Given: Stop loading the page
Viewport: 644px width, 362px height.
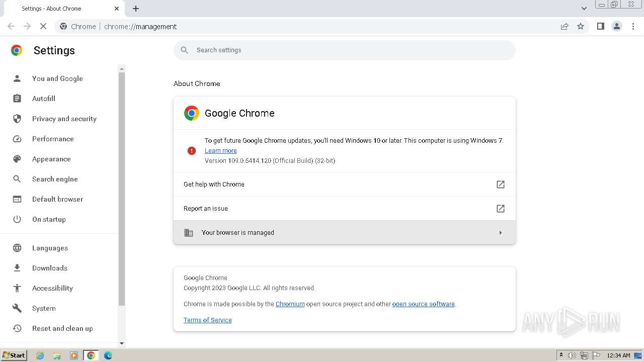Looking at the screenshot, I should click(x=43, y=26).
